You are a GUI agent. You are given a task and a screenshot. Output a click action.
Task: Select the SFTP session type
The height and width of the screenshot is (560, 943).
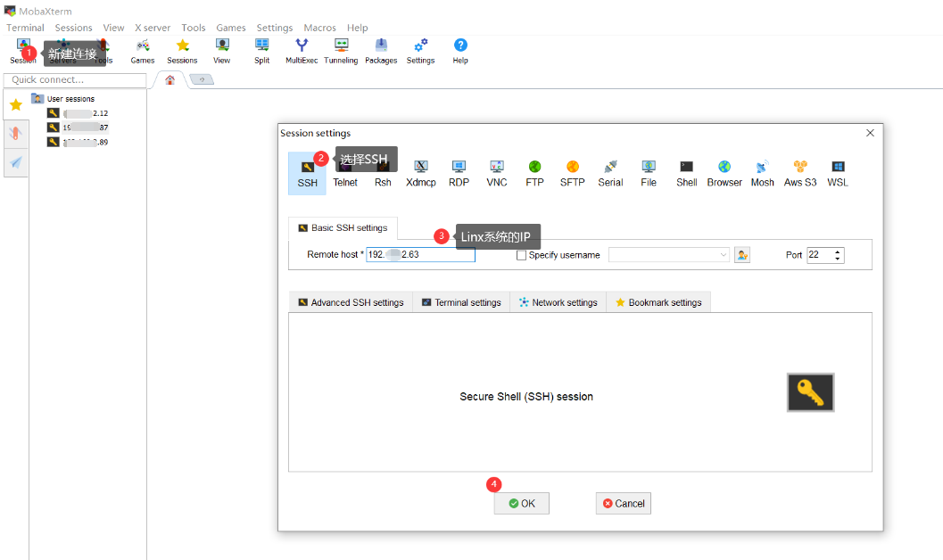(573, 174)
